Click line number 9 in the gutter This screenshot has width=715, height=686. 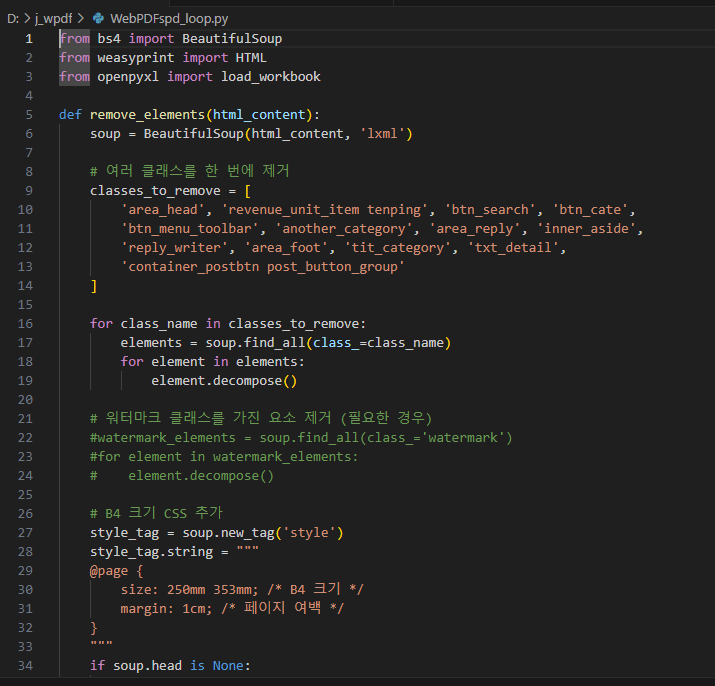(x=29, y=191)
